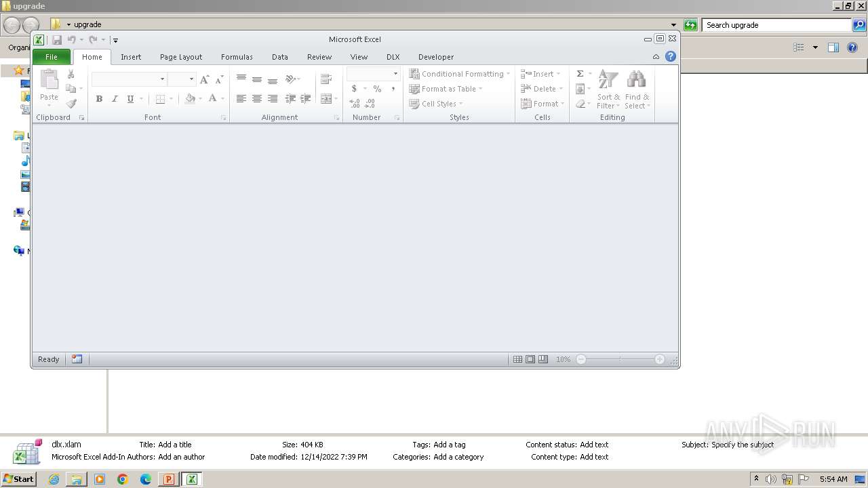
Task: Open the number format dropdown
Action: pos(395,74)
